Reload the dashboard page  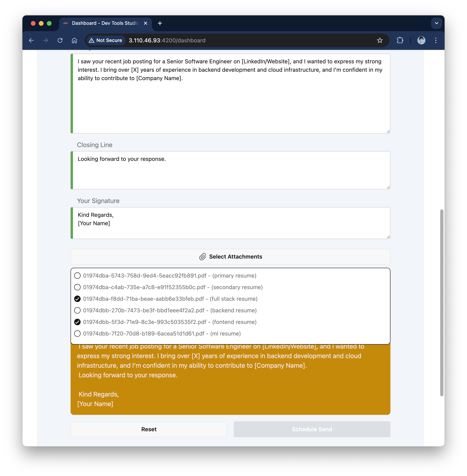pos(60,40)
